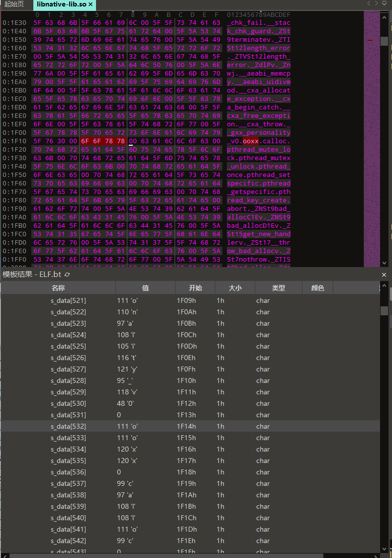Click the hex editor scroll-up arrow
This screenshot has height=558, width=392.
click(384, 17)
